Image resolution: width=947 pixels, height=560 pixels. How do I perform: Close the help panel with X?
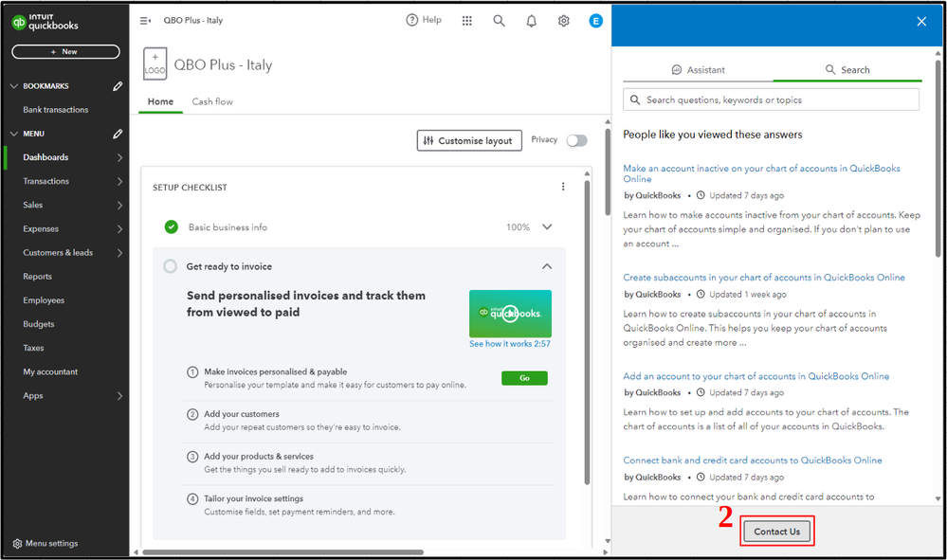point(921,22)
